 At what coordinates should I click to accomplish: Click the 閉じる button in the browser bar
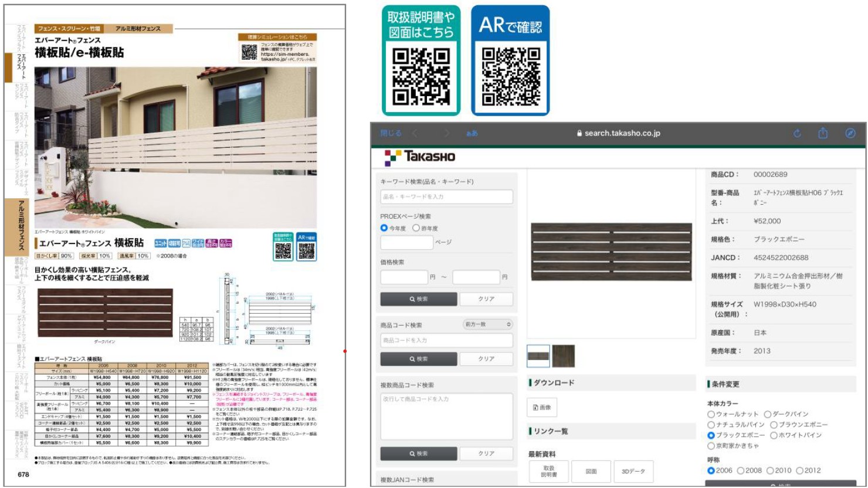pyautogui.click(x=391, y=133)
